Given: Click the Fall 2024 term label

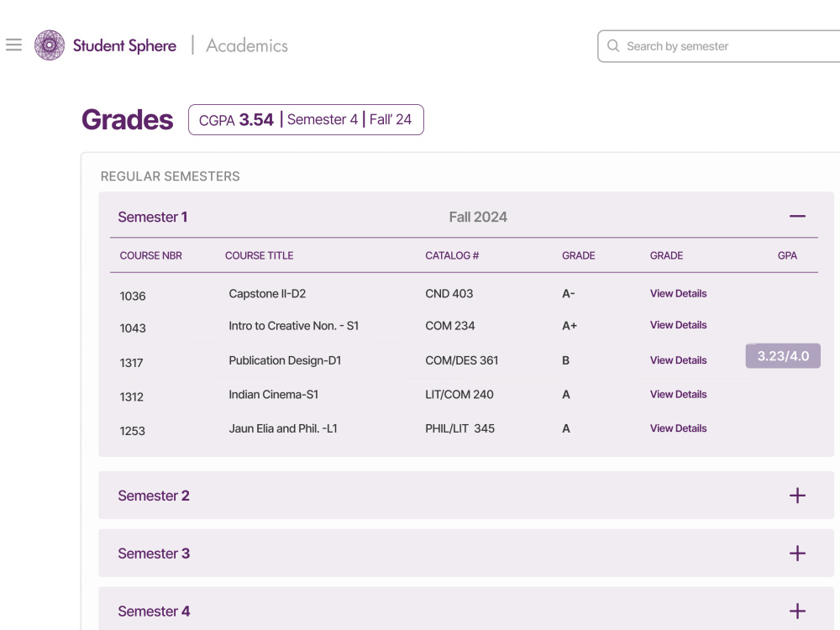Looking at the screenshot, I should [x=478, y=217].
